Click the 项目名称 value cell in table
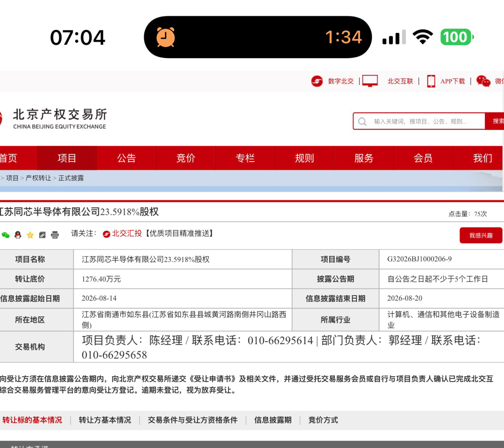Viewport: 504px width, 448px height. (183, 259)
